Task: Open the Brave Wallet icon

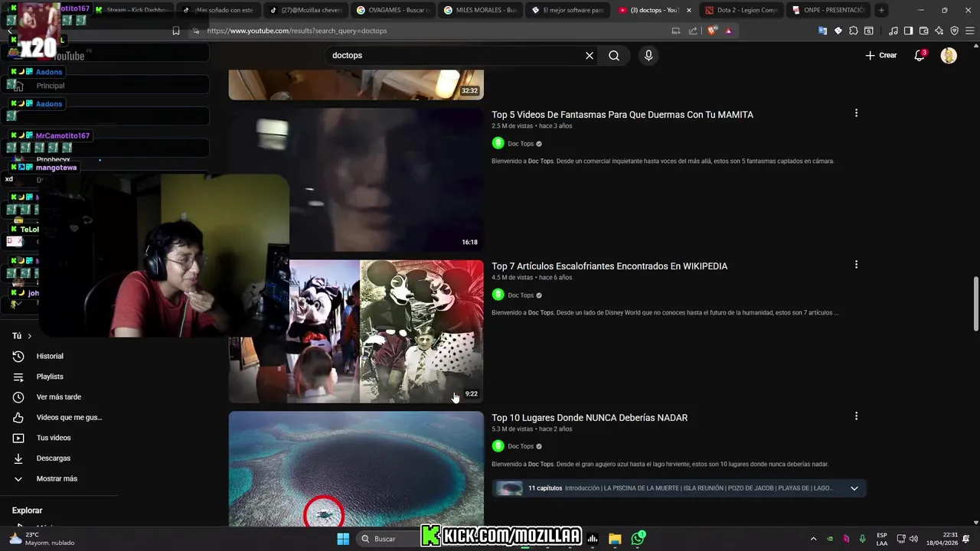Action: pyautogui.click(x=923, y=31)
